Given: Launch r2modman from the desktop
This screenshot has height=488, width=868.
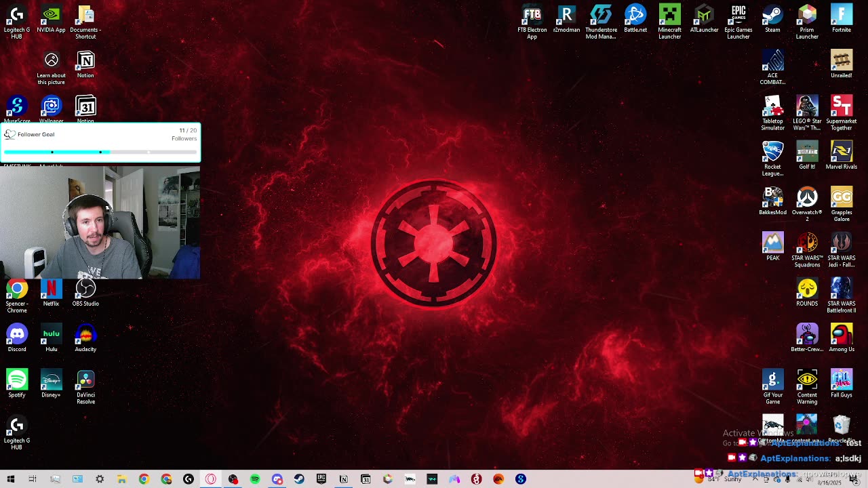Looking at the screenshot, I should click(x=566, y=19).
